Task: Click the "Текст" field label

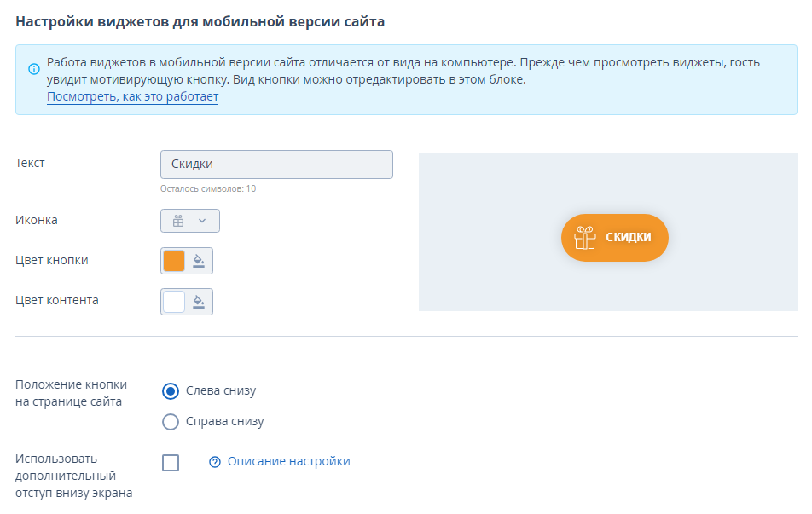Action: (x=30, y=163)
